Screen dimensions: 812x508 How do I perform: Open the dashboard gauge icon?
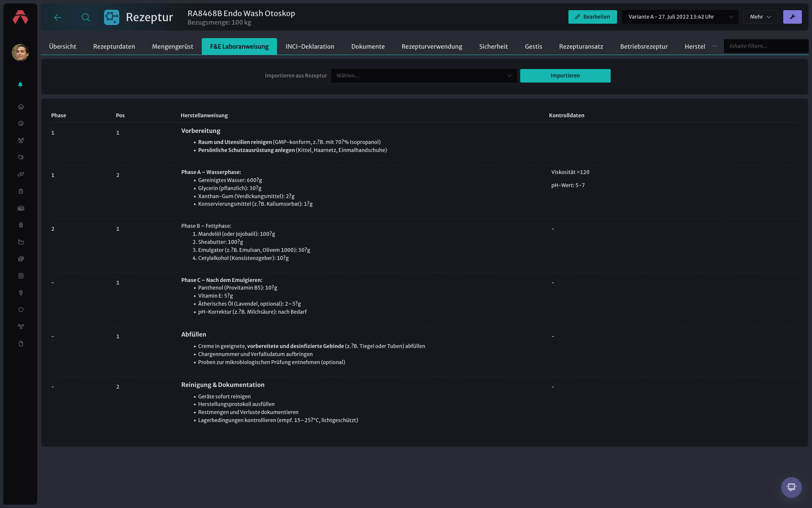(21, 124)
